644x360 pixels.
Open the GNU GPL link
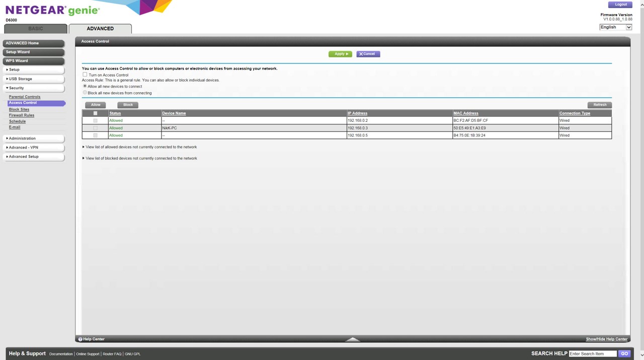[x=133, y=354]
